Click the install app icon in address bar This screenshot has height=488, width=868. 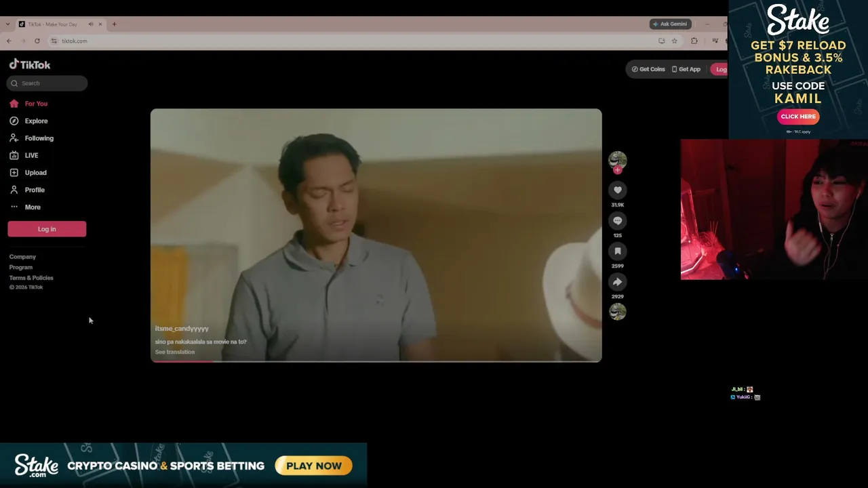click(661, 41)
